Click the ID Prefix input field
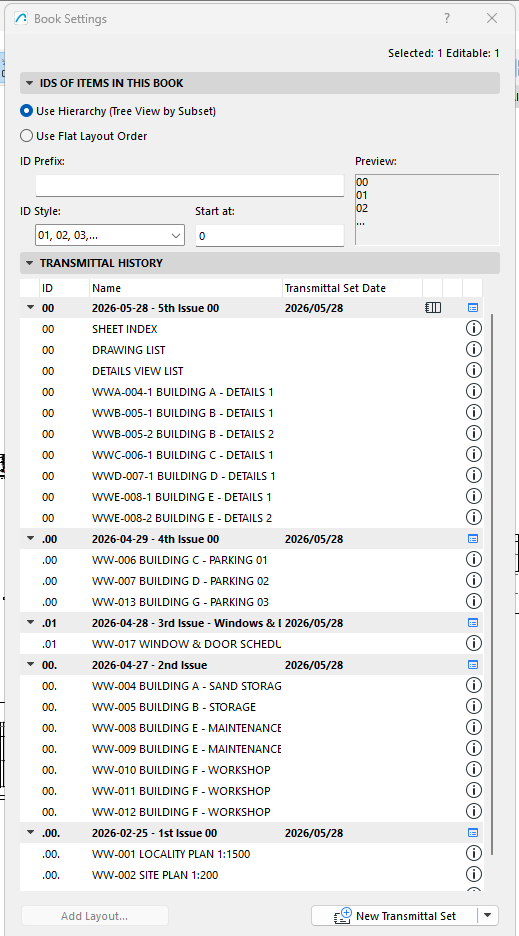 point(190,186)
